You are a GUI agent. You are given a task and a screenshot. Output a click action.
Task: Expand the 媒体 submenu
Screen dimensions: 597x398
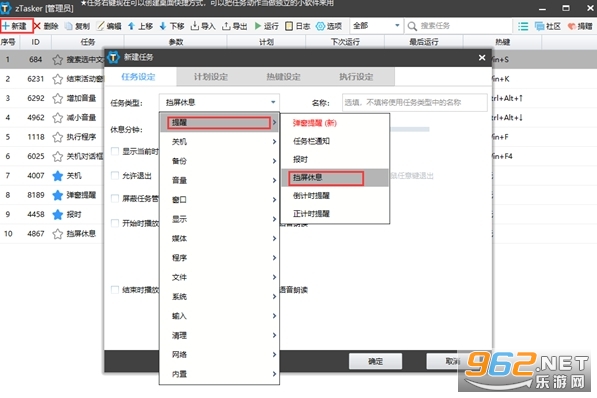[x=219, y=238]
